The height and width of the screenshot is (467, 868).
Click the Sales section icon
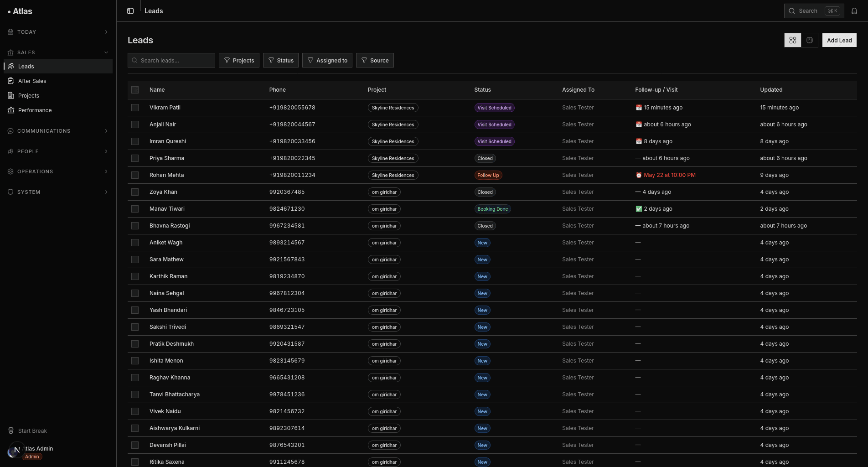[x=10, y=52]
